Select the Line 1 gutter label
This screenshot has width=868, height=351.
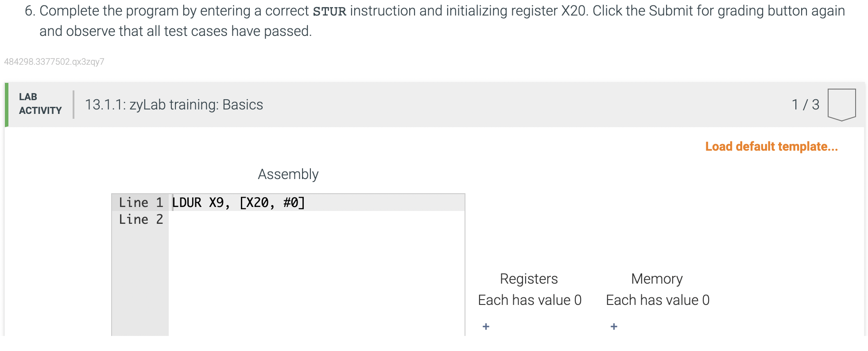click(141, 203)
